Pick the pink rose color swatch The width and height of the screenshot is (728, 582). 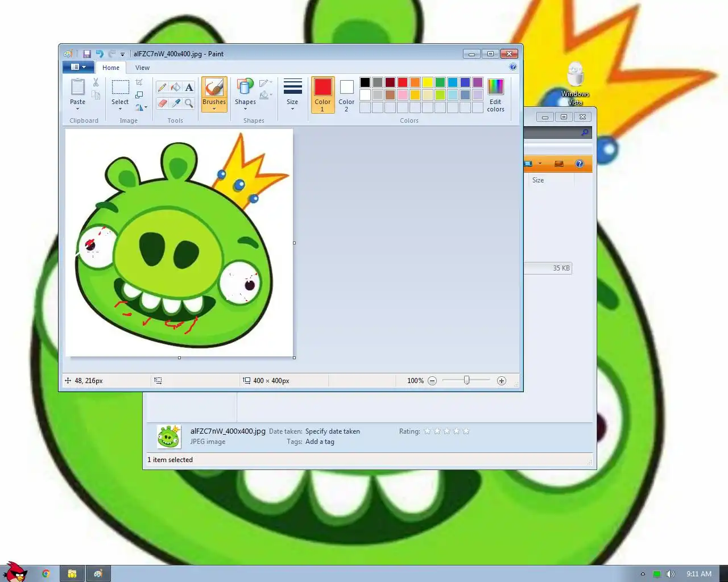point(403,95)
